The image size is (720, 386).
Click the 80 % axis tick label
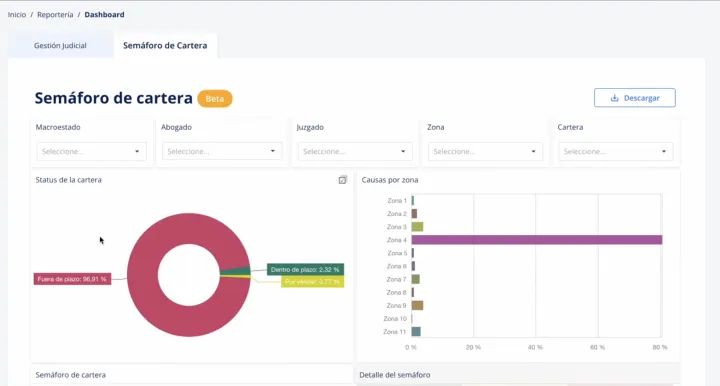pyautogui.click(x=659, y=347)
